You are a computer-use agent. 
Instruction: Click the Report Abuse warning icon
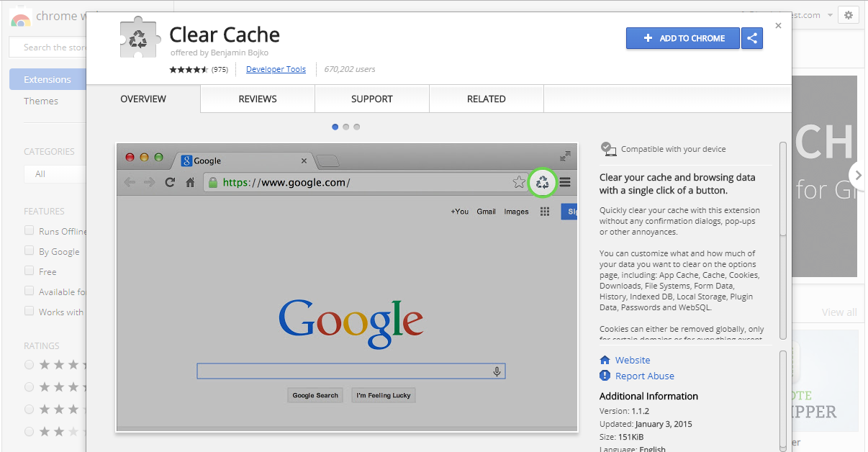click(605, 376)
